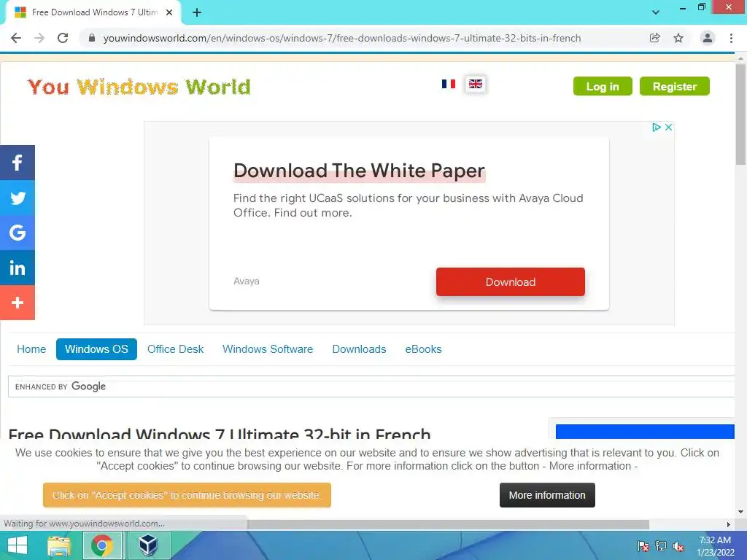Open Windows Software menu item
The width and height of the screenshot is (747, 560).
(268, 349)
